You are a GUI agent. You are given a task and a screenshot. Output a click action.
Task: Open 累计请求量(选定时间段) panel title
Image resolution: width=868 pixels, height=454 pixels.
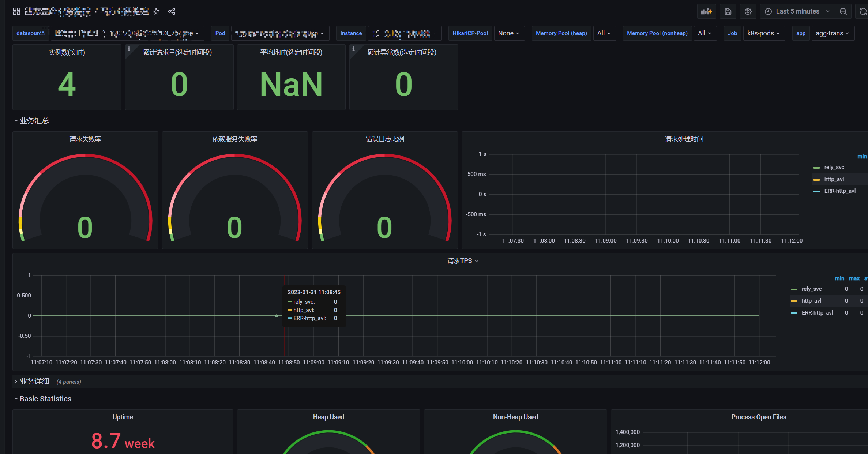click(177, 52)
